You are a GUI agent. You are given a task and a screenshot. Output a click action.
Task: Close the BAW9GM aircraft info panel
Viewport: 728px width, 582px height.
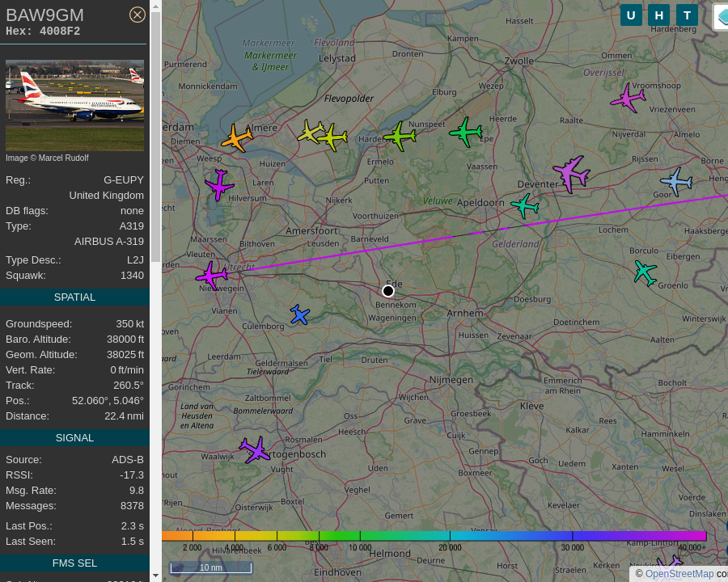click(137, 15)
